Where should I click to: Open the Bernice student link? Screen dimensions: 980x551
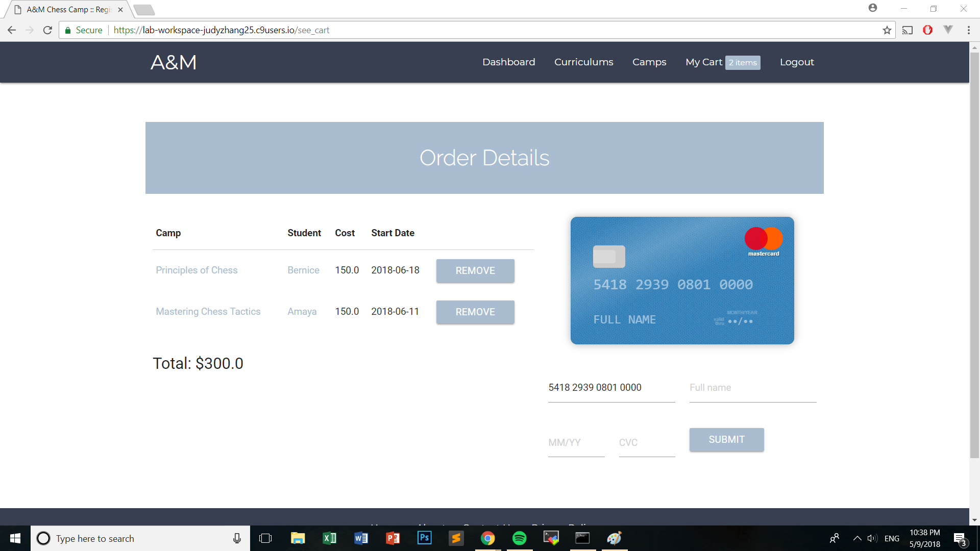point(303,270)
